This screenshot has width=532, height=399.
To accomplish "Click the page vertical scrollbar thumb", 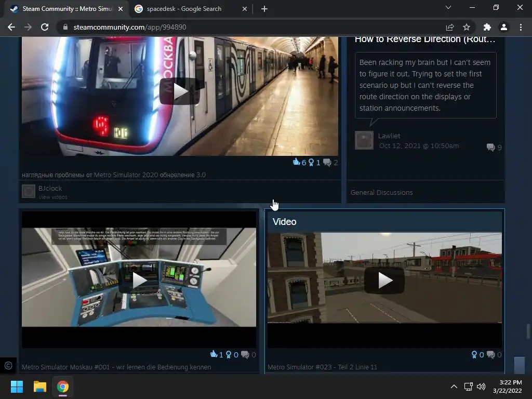I will point(528,331).
